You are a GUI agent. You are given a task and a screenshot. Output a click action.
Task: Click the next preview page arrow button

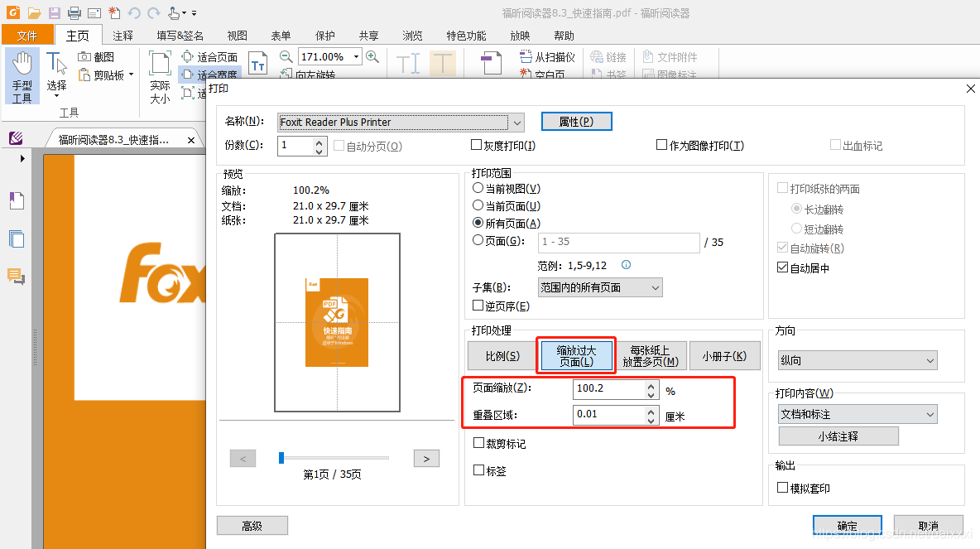click(426, 459)
